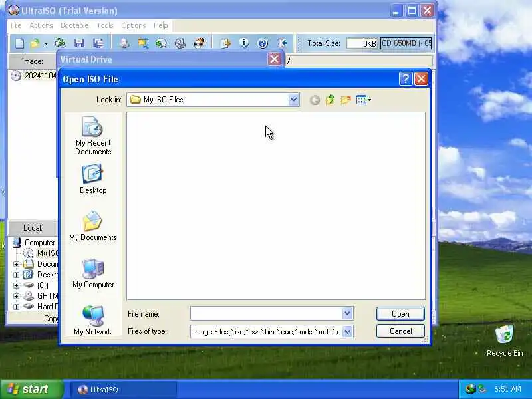
Task: Go to My Computer in places bar
Action: 93,273
